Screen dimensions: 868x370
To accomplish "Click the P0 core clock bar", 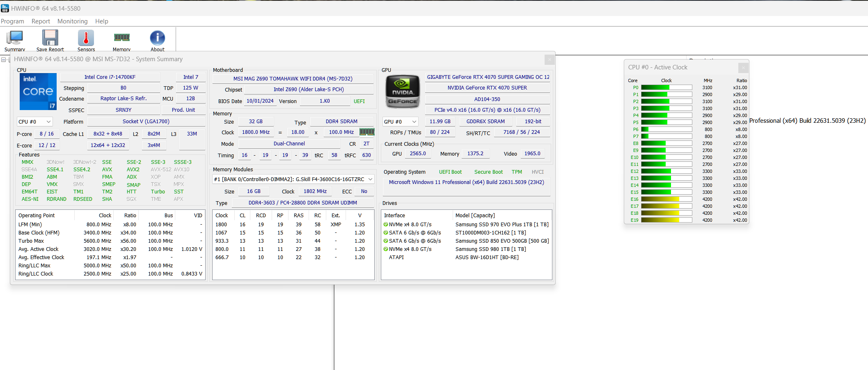I will 666,87.
